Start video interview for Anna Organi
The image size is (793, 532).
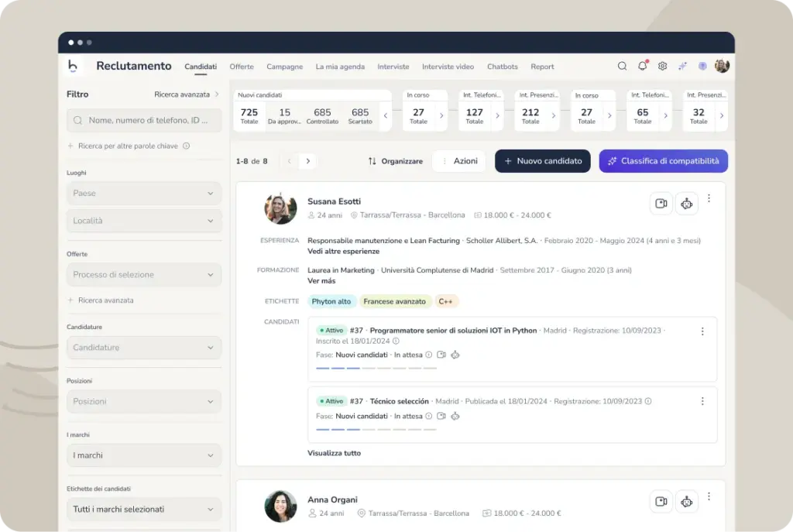coord(661,502)
